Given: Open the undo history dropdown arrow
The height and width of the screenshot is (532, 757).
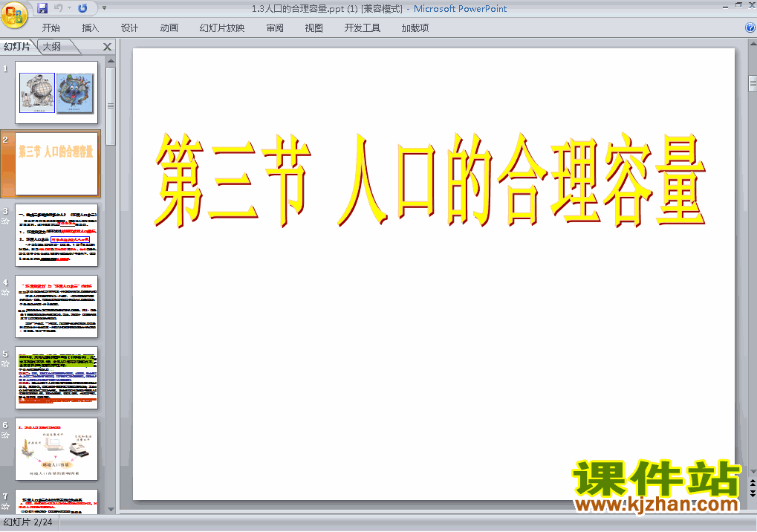Looking at the screenshot, I should point(70,8).
